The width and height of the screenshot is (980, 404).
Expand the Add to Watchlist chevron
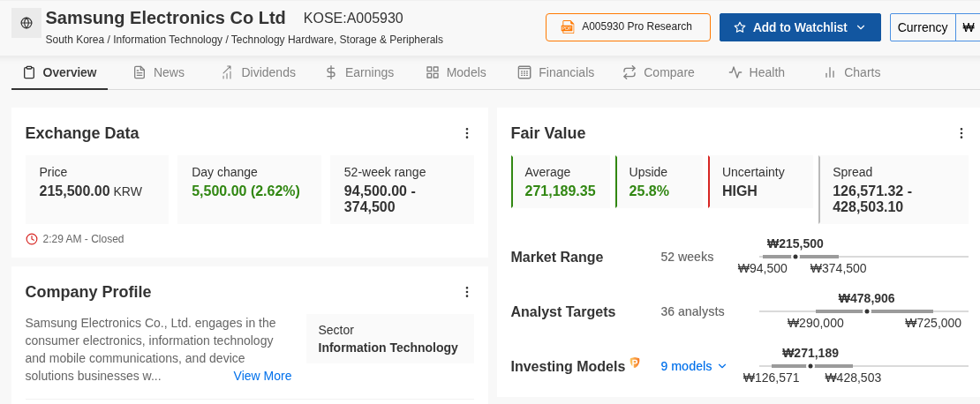click(861, 27)
